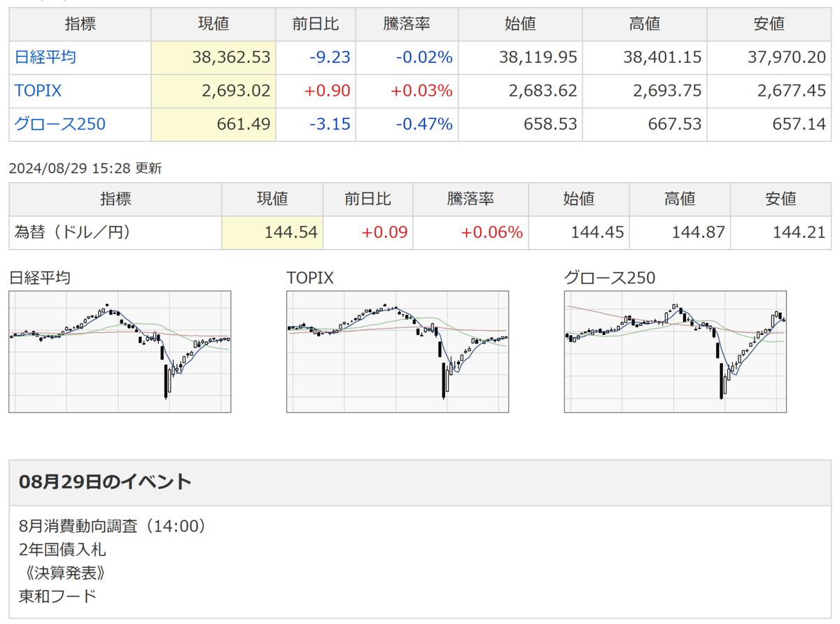Viewport: 840px width, 624px height.
Task: Click the 為替 dollar/yen value 144.54
Action: (291, 232)
